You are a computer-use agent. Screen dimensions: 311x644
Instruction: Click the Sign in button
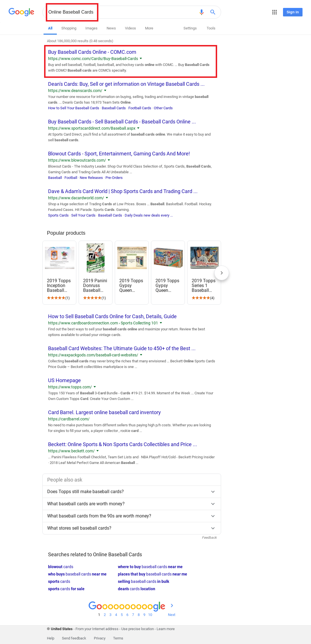(x=293, y=12)
